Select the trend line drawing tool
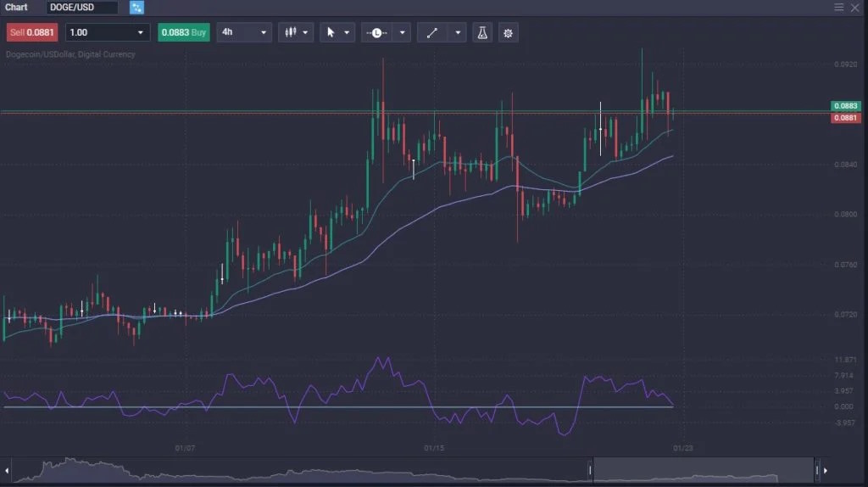 (x=432, y=33)
